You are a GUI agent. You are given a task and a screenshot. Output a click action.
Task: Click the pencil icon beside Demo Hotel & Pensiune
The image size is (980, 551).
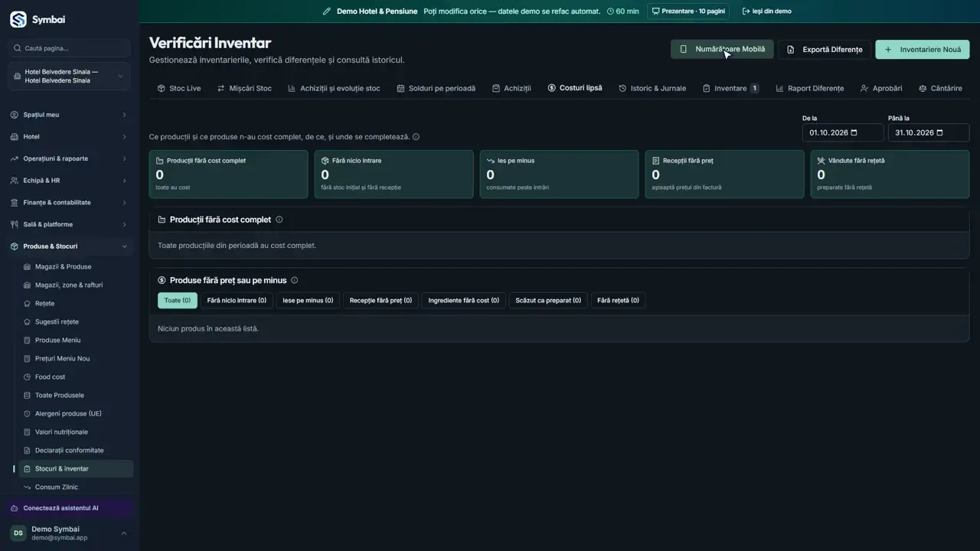point(327,11)
